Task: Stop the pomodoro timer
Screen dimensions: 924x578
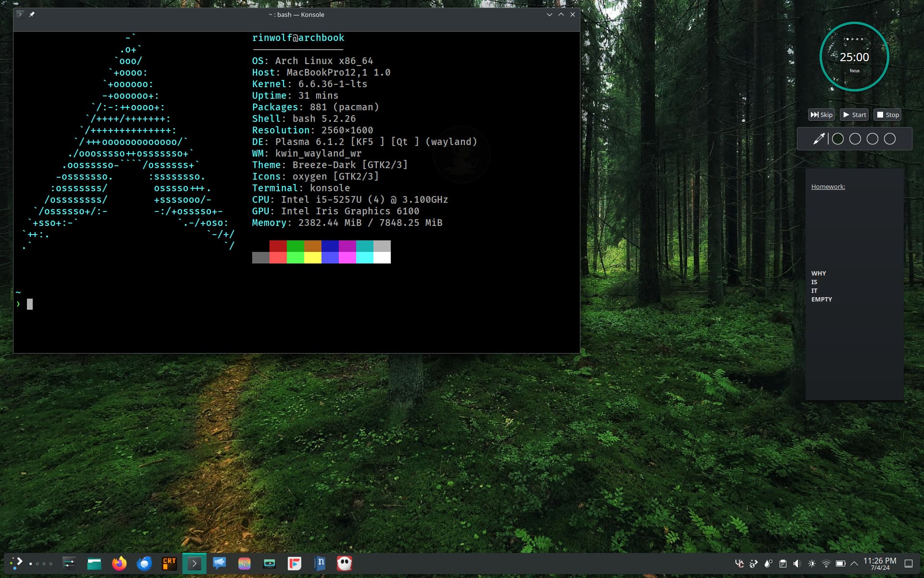Action: [888, 115]
